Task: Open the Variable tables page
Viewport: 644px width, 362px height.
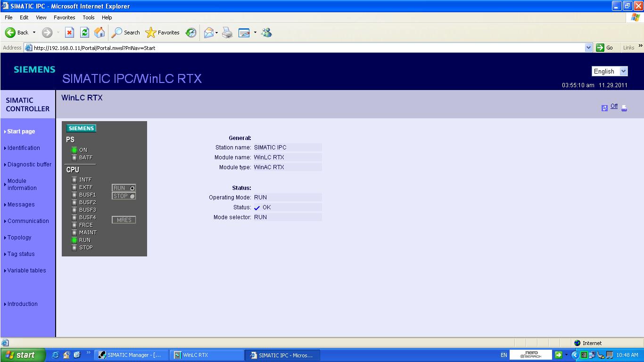Action: pos(27,271)
